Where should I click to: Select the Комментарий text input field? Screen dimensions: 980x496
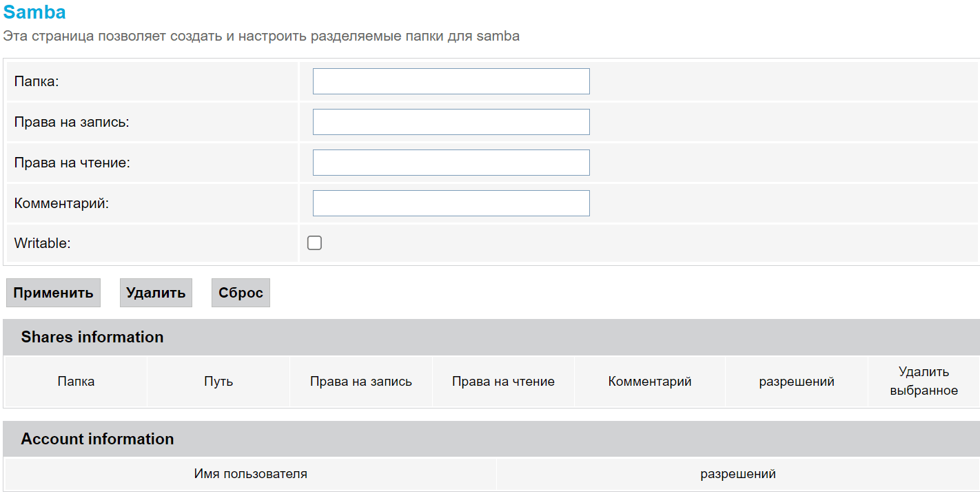point(451,203)
